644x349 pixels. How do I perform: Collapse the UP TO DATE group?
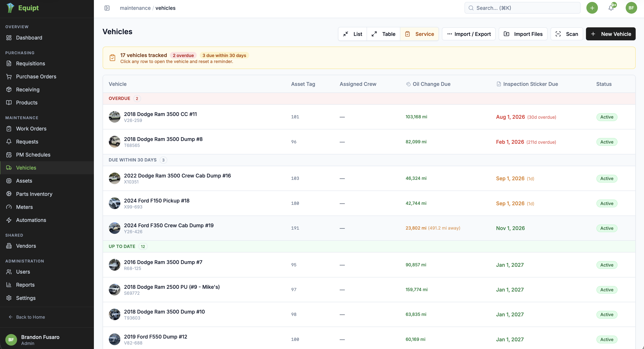pyautogui.click(x=369, y=246)
